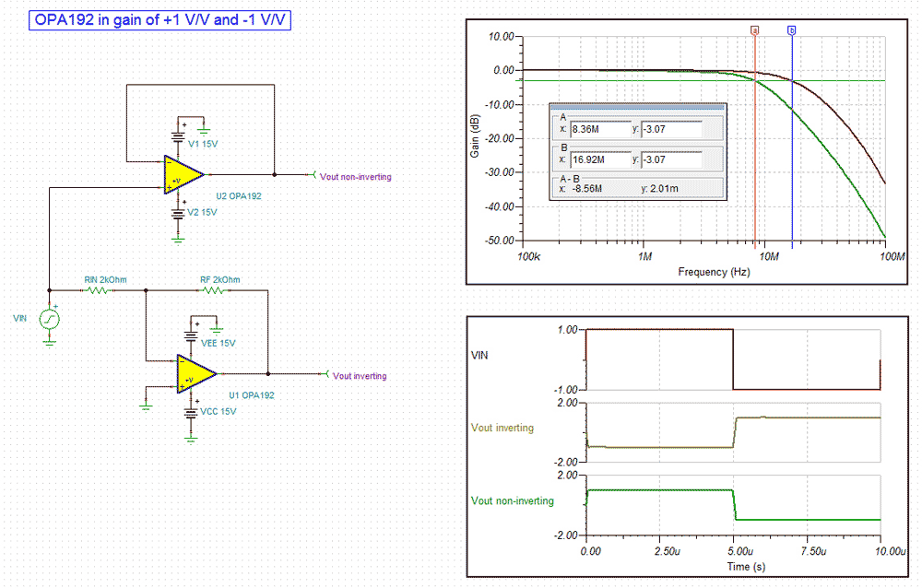922x588 pixels.
Task: Click the U2 OPA192 component label
Action: [238, 196]
